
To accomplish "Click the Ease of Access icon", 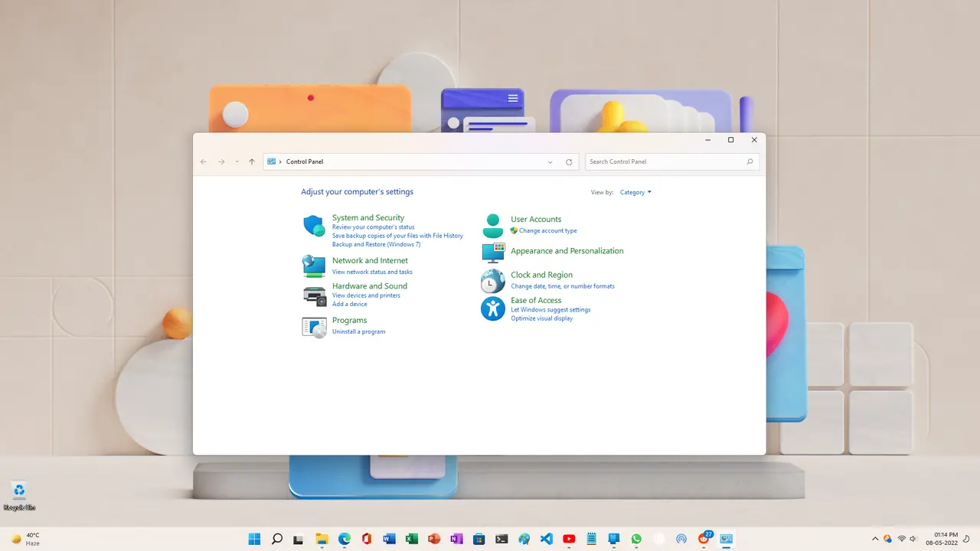I will 493,308.
